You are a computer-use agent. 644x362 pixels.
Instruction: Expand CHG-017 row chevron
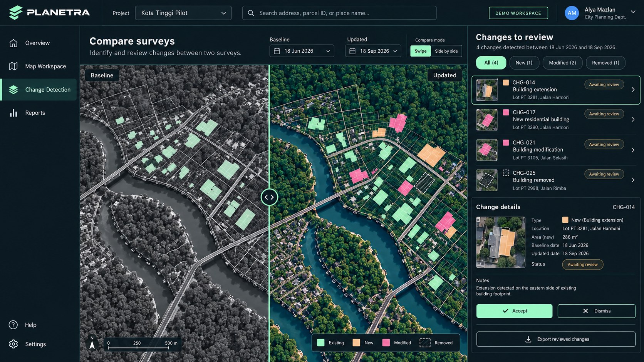[633, 120]
